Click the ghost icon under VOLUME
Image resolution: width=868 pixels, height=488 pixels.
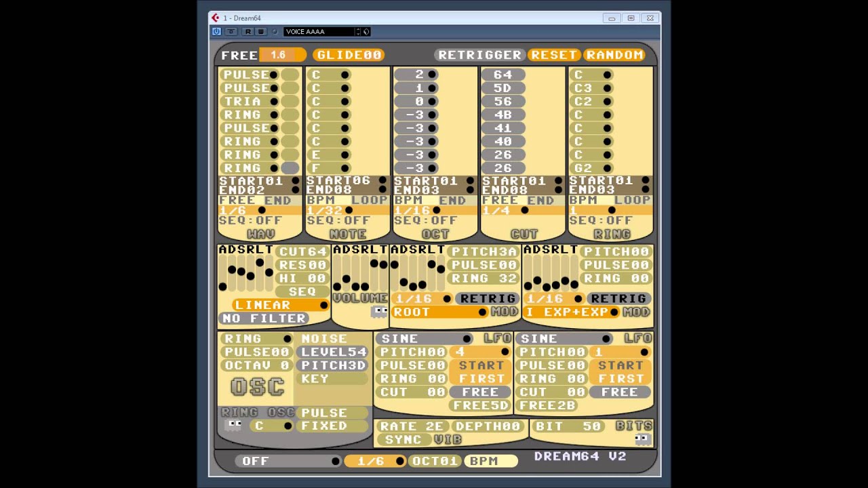pos(379,312)
